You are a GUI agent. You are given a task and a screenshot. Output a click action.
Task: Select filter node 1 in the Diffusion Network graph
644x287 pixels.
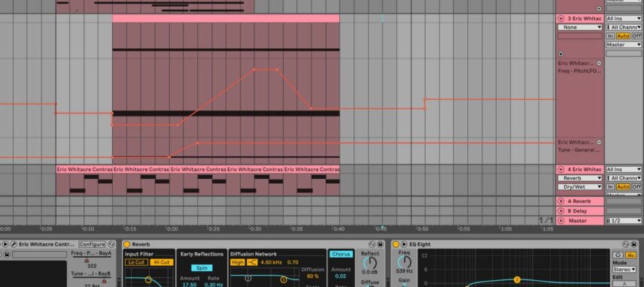[248, 278]
